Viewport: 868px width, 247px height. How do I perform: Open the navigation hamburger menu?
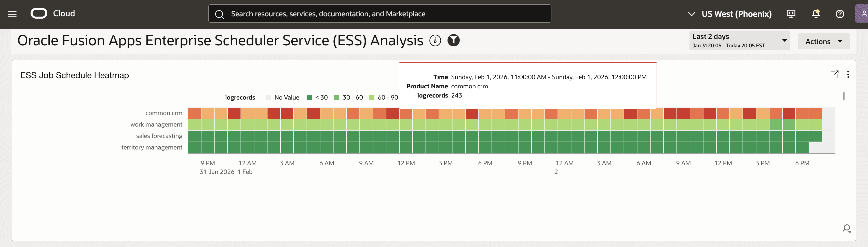coord(12,14)
